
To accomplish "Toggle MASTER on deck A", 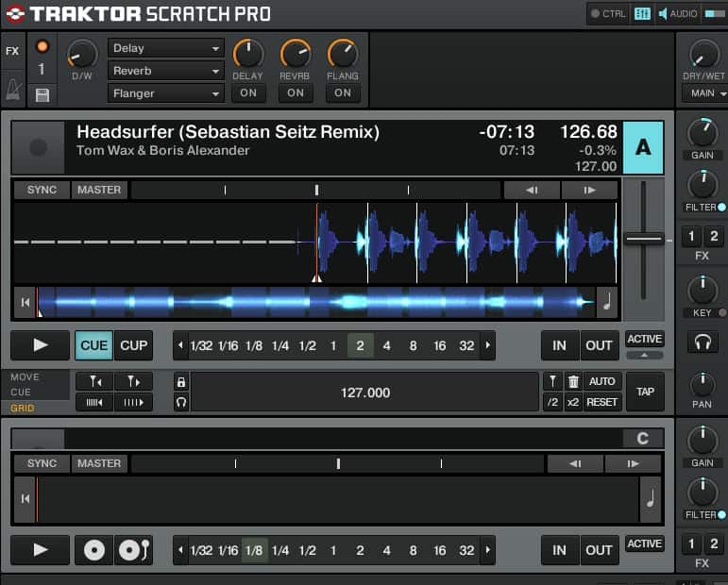I will 99,190.
